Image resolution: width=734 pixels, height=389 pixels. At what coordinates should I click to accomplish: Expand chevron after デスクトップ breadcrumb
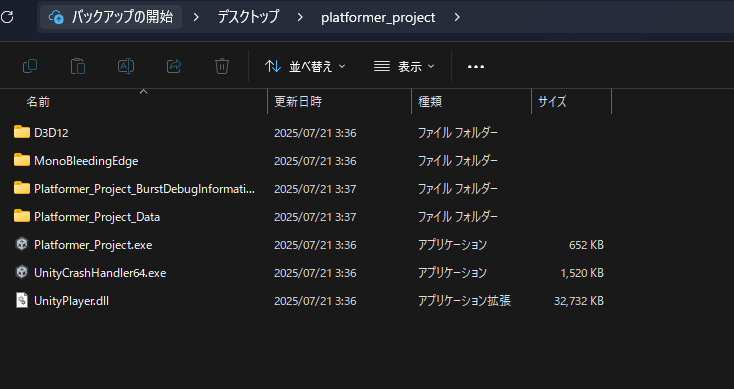[x=300, y=17]
